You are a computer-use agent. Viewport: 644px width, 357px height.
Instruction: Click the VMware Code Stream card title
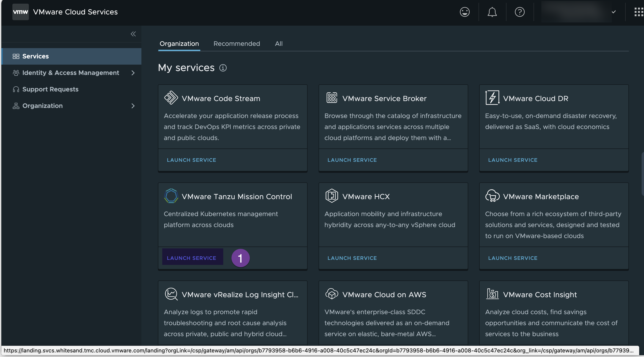[221, 99]
